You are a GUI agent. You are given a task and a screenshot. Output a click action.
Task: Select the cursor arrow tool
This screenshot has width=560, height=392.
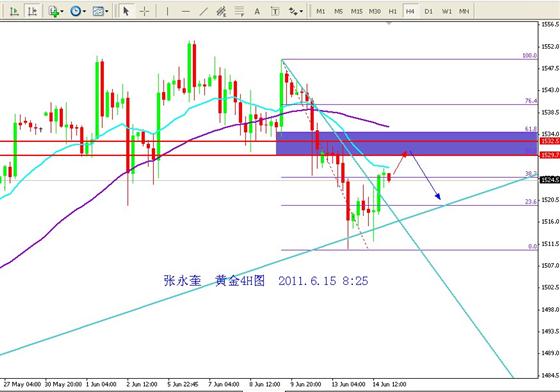(x=126, y=11)
